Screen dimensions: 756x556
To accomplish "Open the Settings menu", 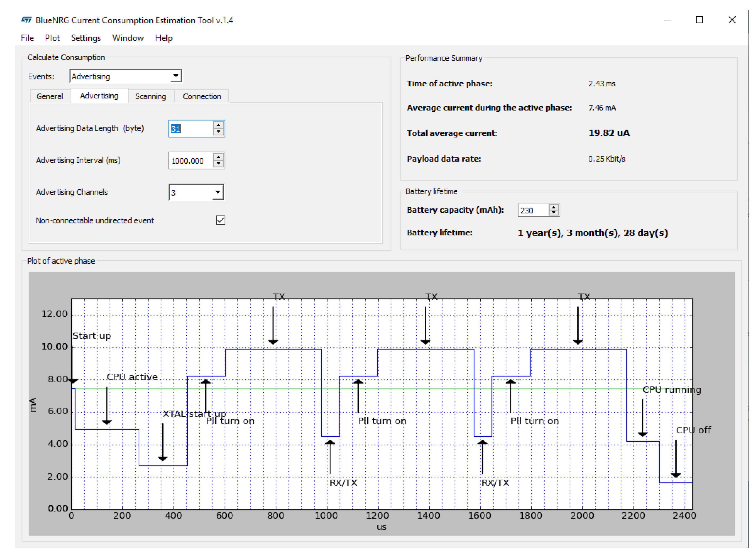I will (x=86, y=38).
